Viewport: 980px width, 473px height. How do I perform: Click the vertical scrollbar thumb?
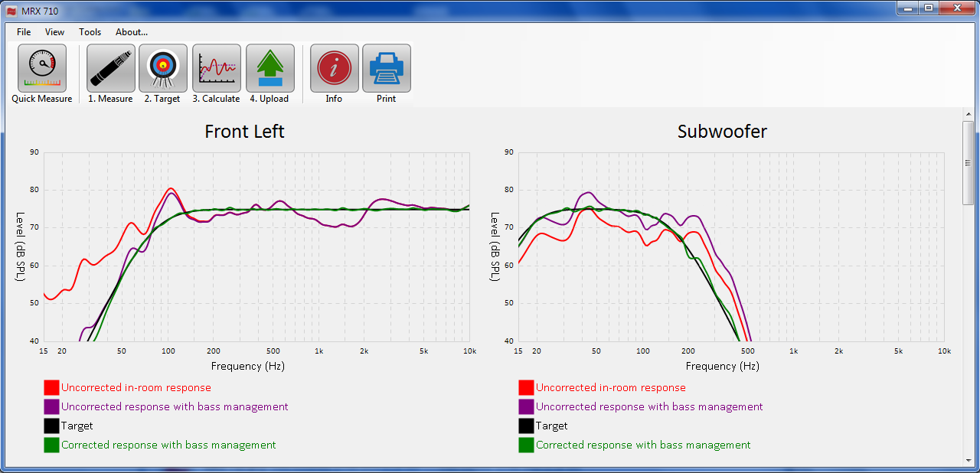coord(969,162)
